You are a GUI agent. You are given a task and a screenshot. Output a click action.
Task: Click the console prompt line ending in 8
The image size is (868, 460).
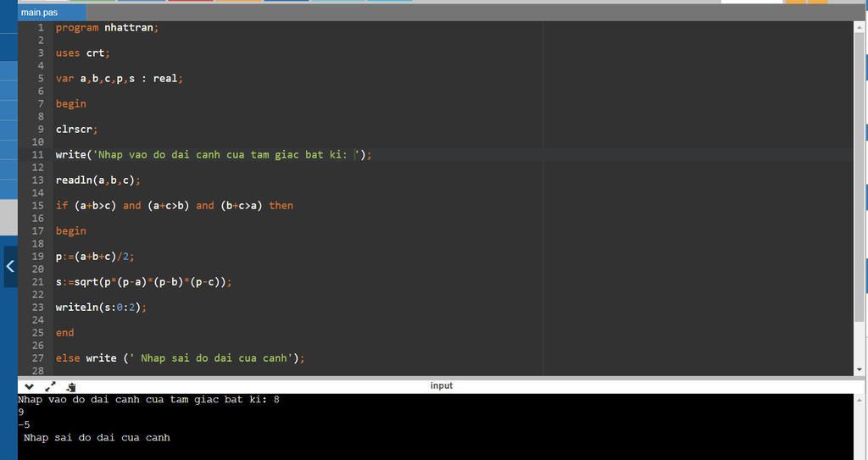pyautogui.click(x=148, y=400)
